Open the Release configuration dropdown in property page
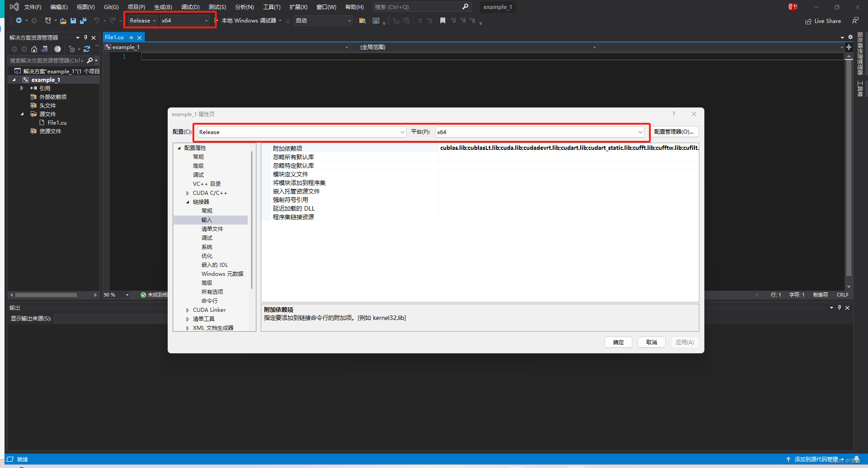The width and height of the screenshot is (868, 468). point(402,132)
